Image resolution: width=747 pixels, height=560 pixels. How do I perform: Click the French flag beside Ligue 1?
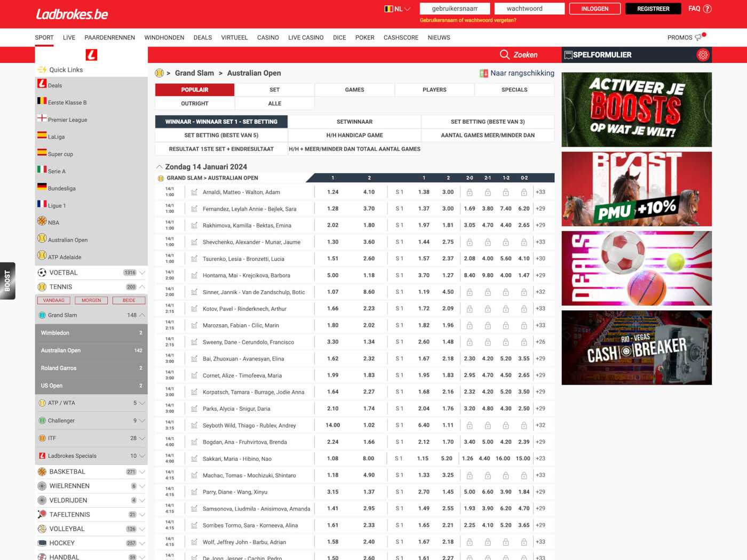42,203
